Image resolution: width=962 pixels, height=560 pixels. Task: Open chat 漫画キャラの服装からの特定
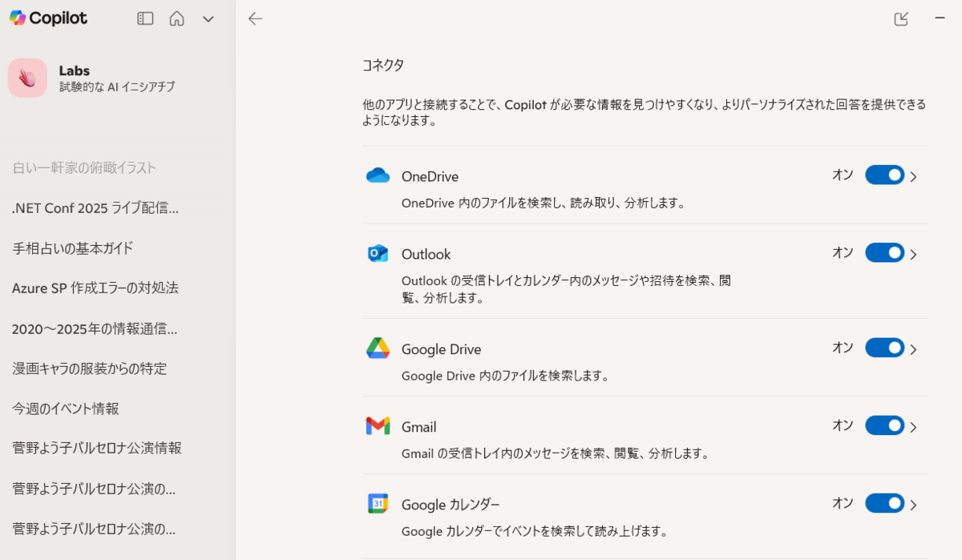pos(90,369)
